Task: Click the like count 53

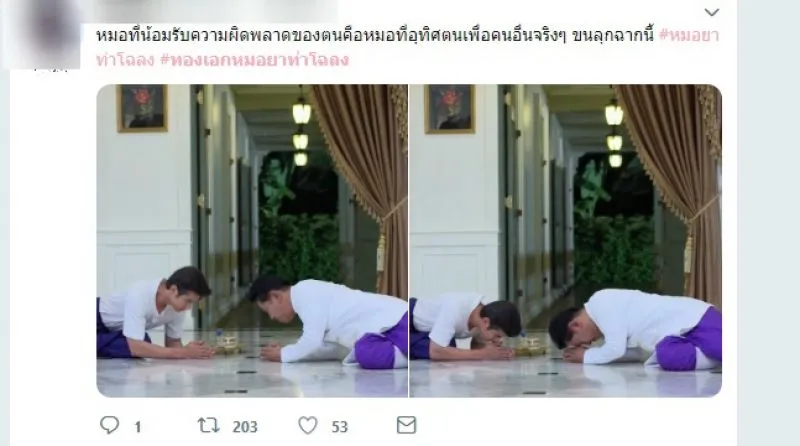Action: pyautogui.click(x=340, y=427)
